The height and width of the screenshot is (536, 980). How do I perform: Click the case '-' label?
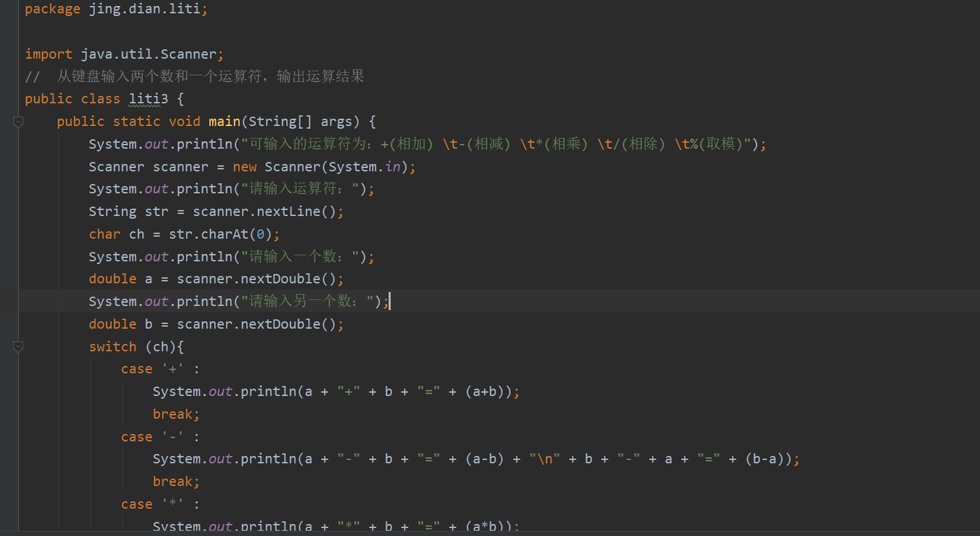160,437
